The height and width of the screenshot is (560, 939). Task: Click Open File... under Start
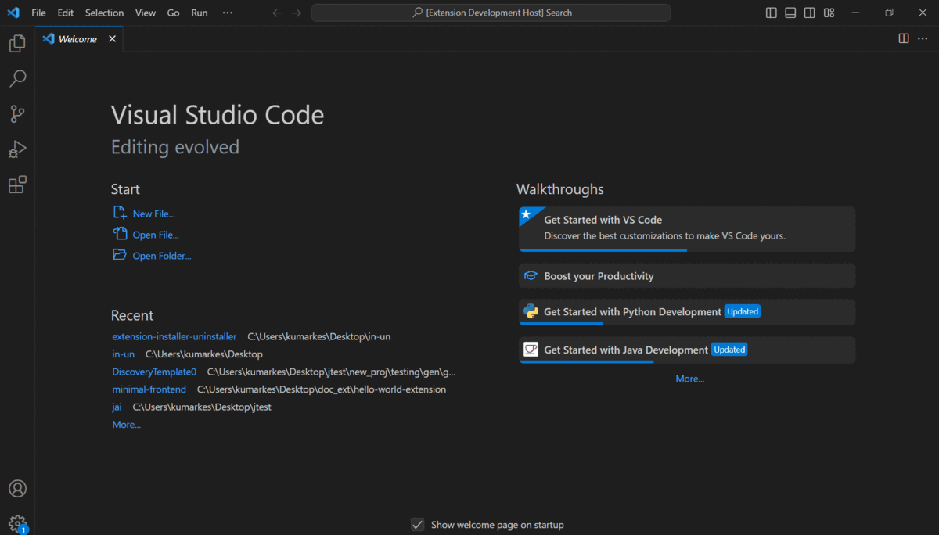(156, 235)
